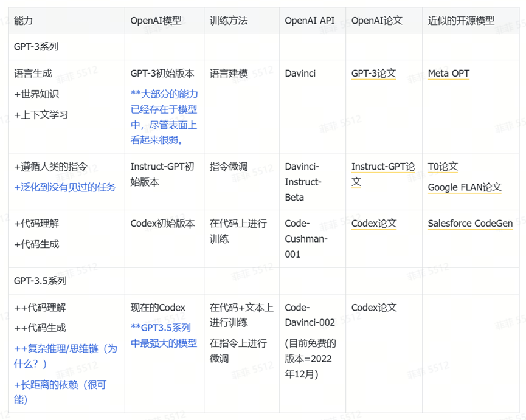Open the Google FLAN论文 link
526x420 pixels.
465,187
